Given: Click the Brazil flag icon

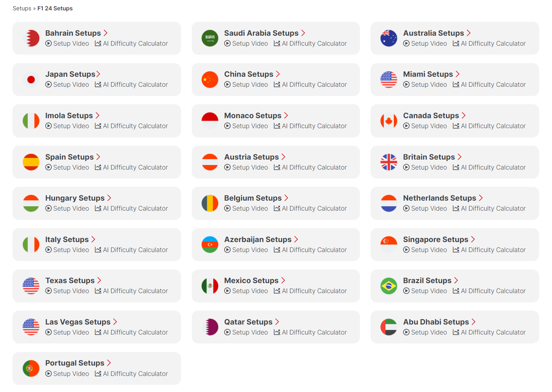Looking at the screenshot, I should pos(389,286).
